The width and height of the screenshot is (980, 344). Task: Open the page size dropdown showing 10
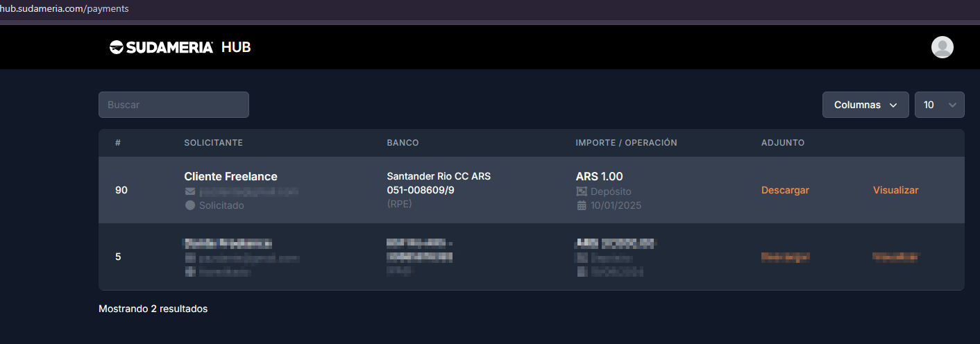click(939, 105)
